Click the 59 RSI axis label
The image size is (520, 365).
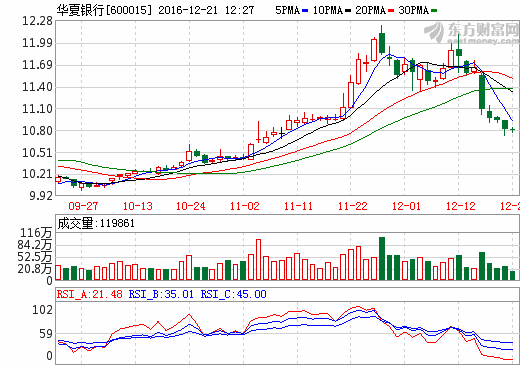click(46, 334)
